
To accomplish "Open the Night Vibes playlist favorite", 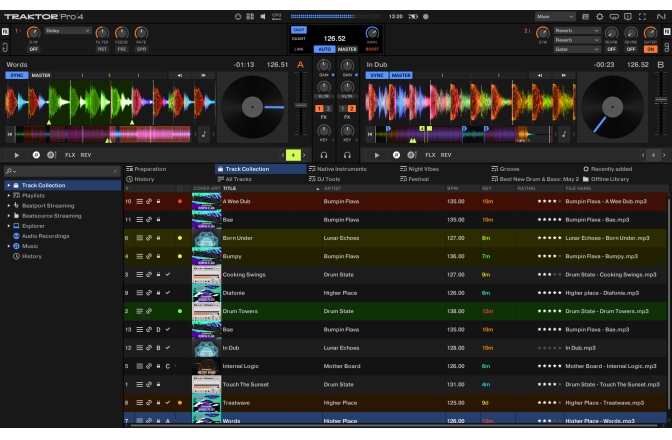I will coord(420,169).
